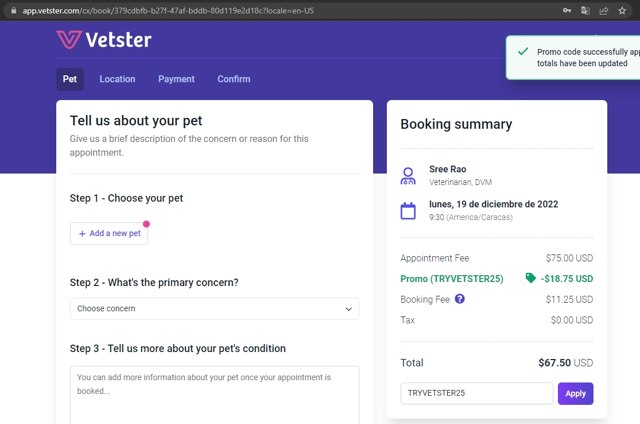640x424 pixels.
Task: Bookmark this page with the star icon
Action: pyautogui.click(x=622, y=11)
